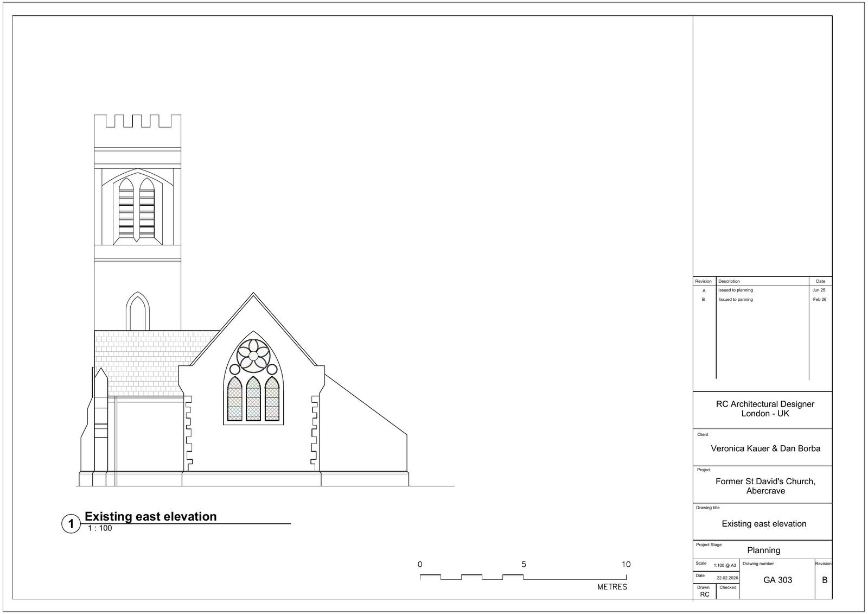
Task: Select the left stained glass lancet window
Action: [x=234, y=399]
